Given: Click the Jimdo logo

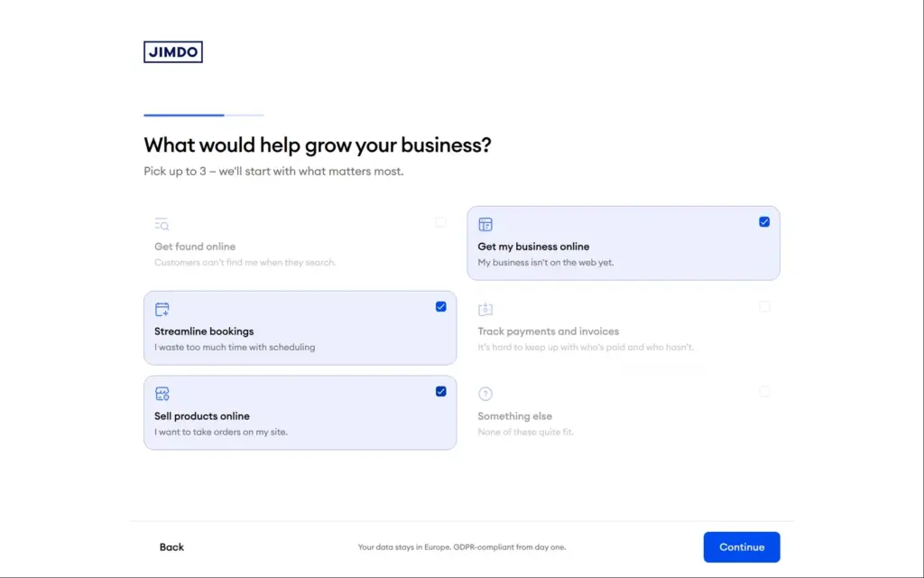Looking at the screenshot, I should pos(173,51).
